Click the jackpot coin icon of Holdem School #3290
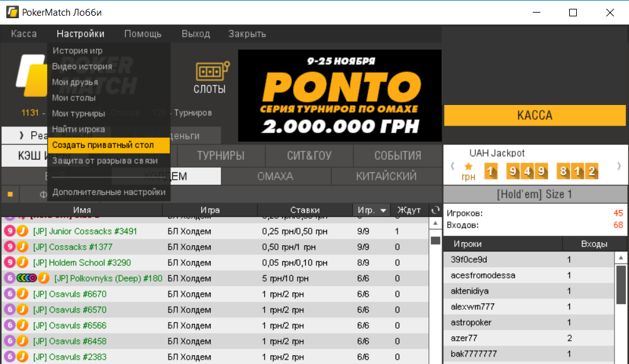This screenshot has width=629, height=364. tap(23, 263)
